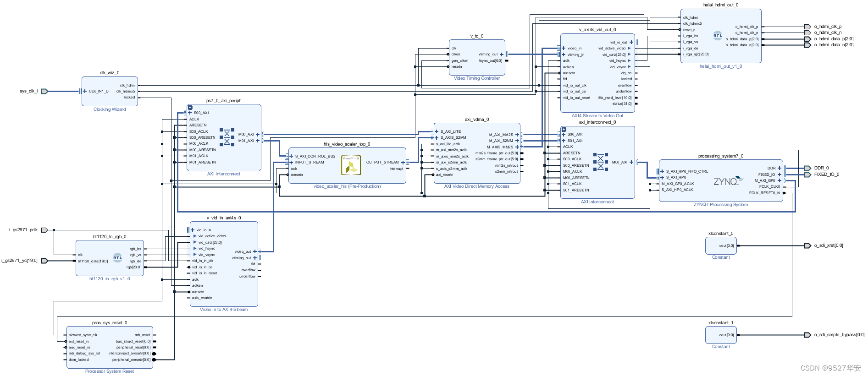This screenshot has height=376, width=868.
Task: Click the RTL icon on helai_hdmi_out_0 block
Action: point(718,36)
